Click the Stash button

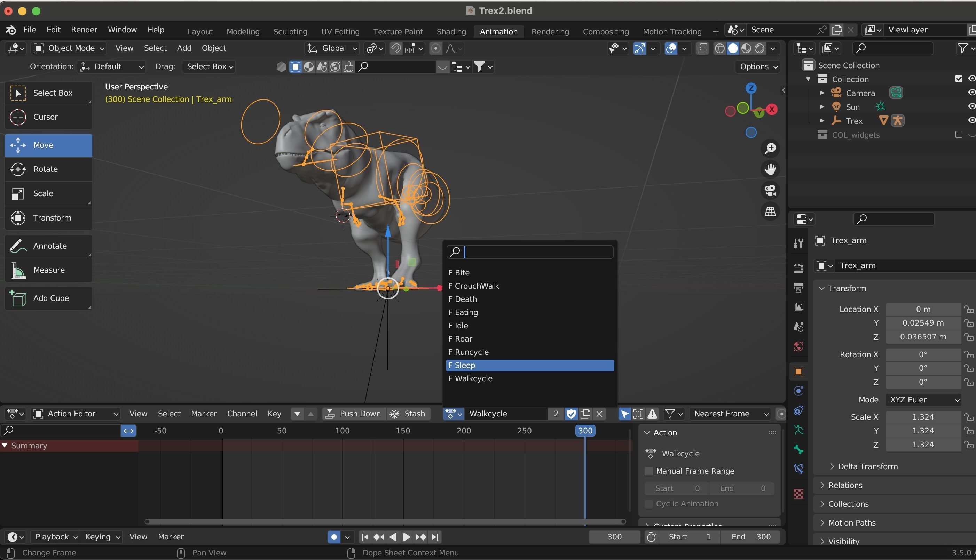pyautogui.click(x=408, y=414)
